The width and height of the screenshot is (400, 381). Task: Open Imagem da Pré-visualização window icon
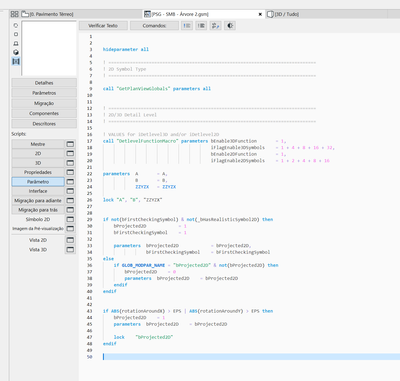70,229
